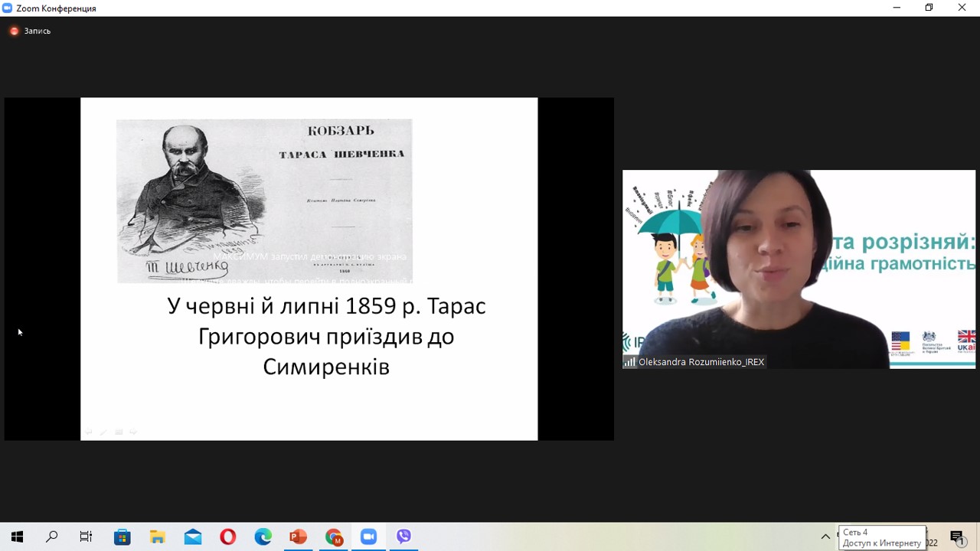Viewport: 980px width, 551px height.
Task: Click the Oleksandra Rozumiienko_IREX name label
Action: (701, 362)
